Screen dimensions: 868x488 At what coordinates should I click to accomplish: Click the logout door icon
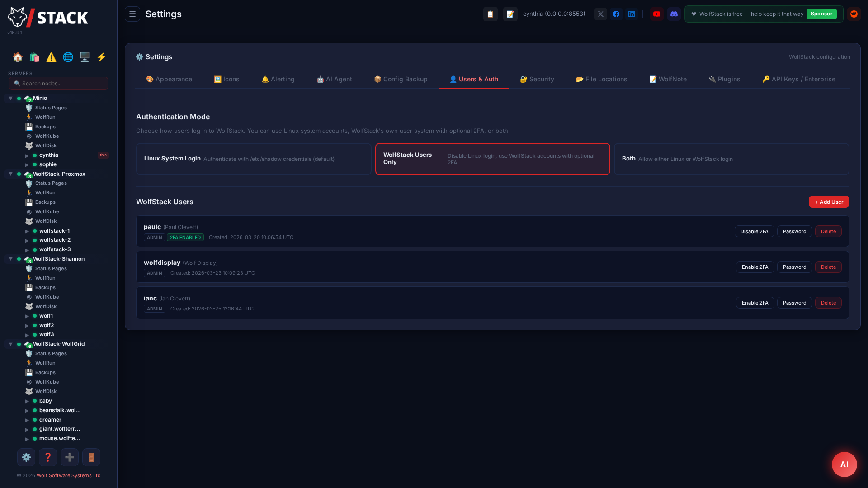click(91, 457)
